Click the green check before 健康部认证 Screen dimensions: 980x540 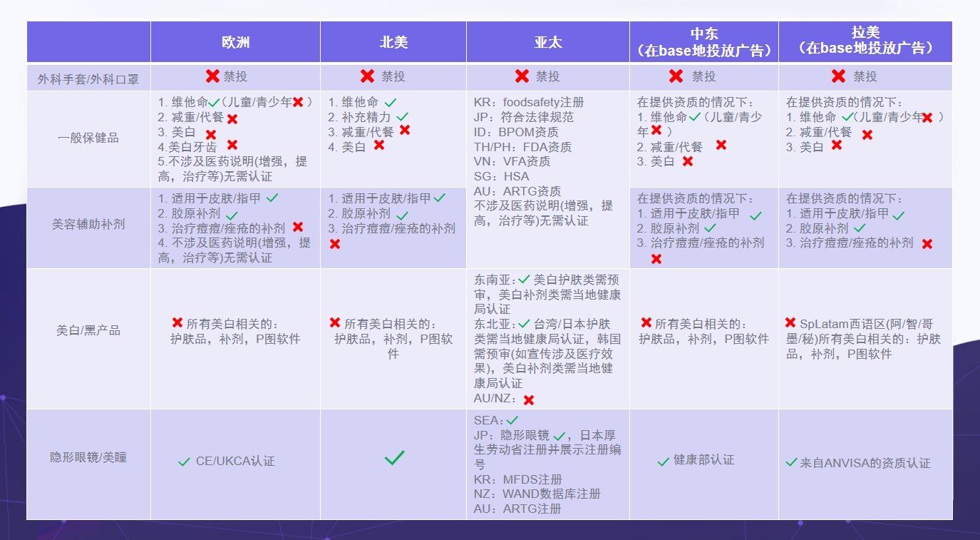click(663, 462)
